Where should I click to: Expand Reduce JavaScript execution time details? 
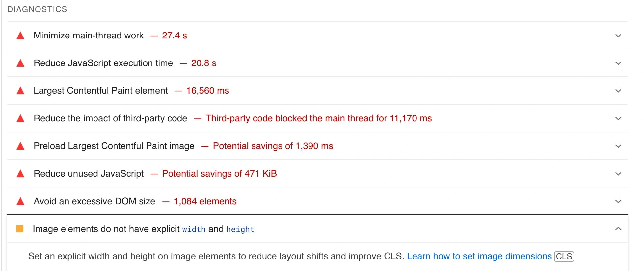point(618,63)
